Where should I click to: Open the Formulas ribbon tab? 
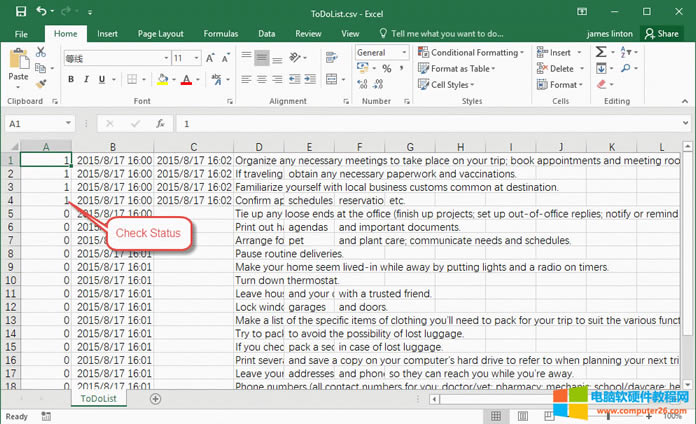click(220, 33)
